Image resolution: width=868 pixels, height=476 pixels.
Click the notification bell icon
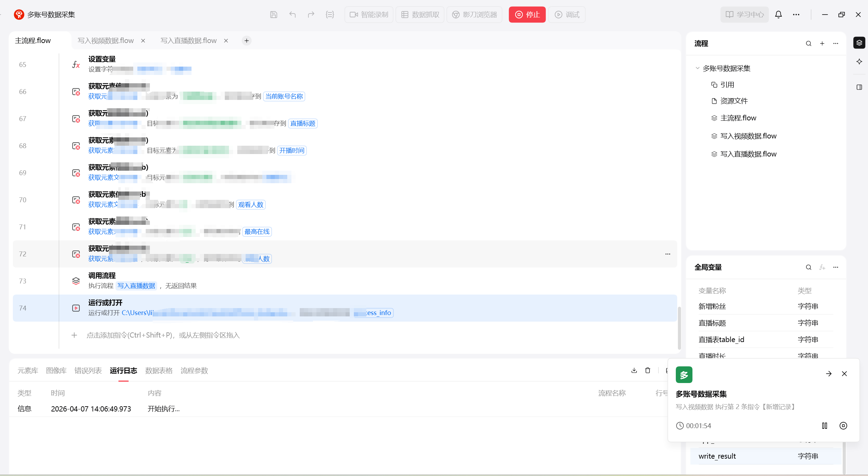(778, 15)
